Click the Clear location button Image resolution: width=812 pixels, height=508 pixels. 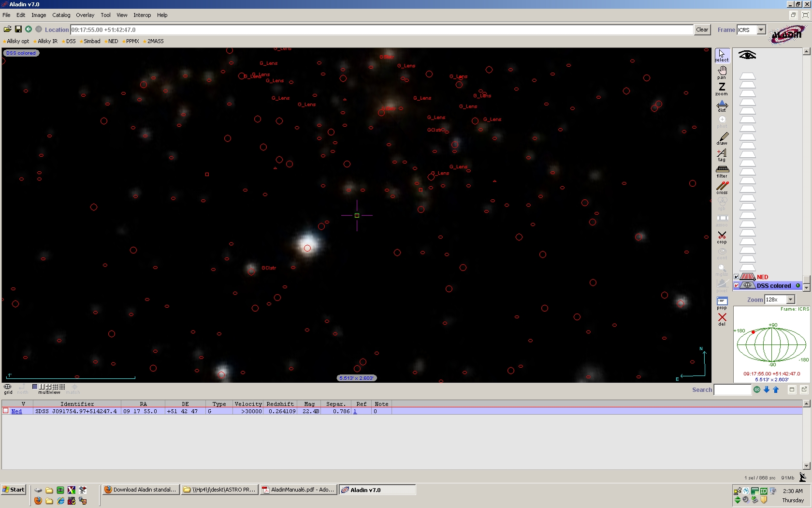[702, 30]
